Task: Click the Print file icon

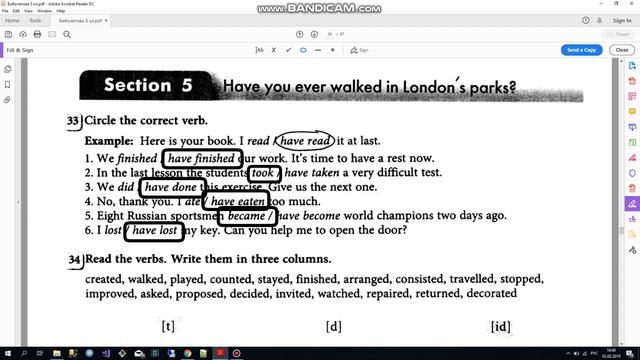Action: pyautogui.click(x=37, y=35)
